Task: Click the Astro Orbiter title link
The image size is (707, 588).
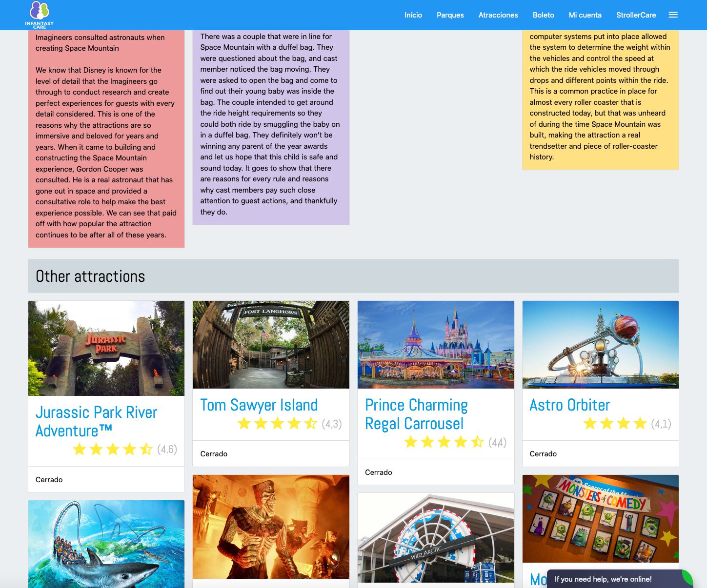Action: (x=569, y=405)
